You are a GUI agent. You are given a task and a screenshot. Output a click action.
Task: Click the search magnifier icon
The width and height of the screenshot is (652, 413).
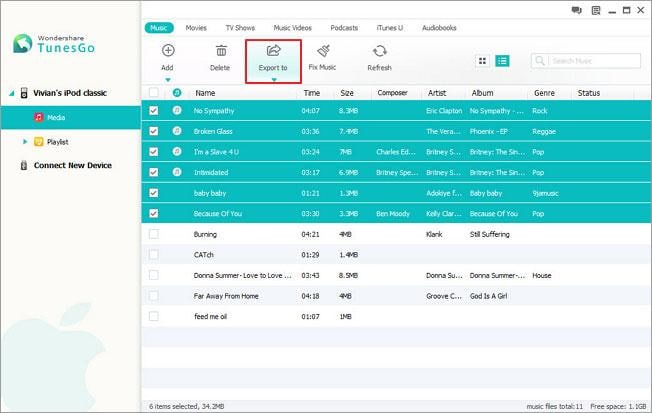[x=540, y=61]
